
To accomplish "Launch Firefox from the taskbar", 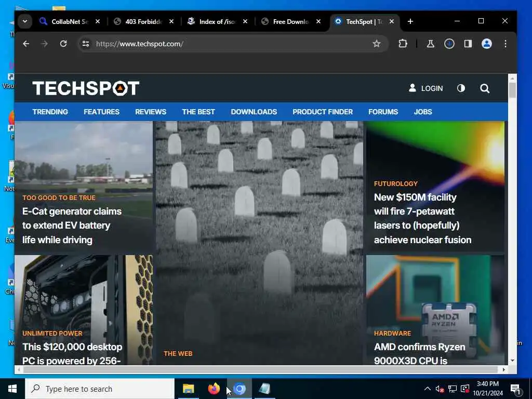I will click(x=214, y=389).
